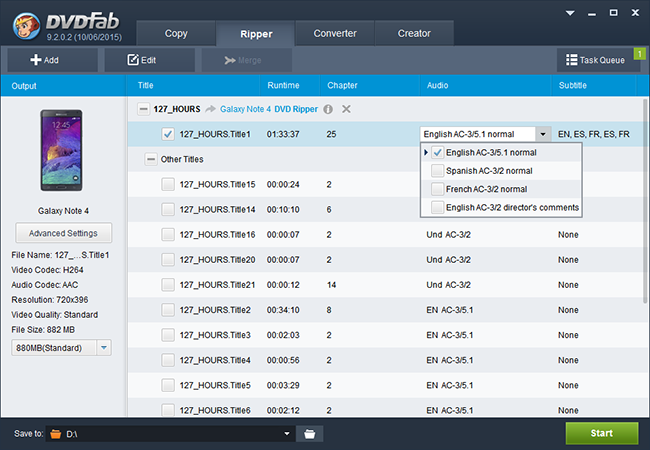Viewport: 650px width, 450px height.
Task: Click the Edit button
Action: [x=150, y=60]
